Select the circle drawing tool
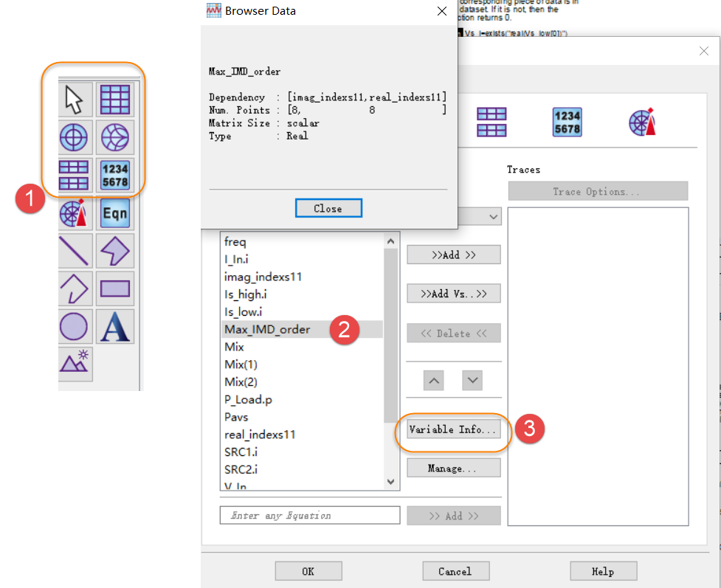721x588 pixels. (x=74, y=326)
